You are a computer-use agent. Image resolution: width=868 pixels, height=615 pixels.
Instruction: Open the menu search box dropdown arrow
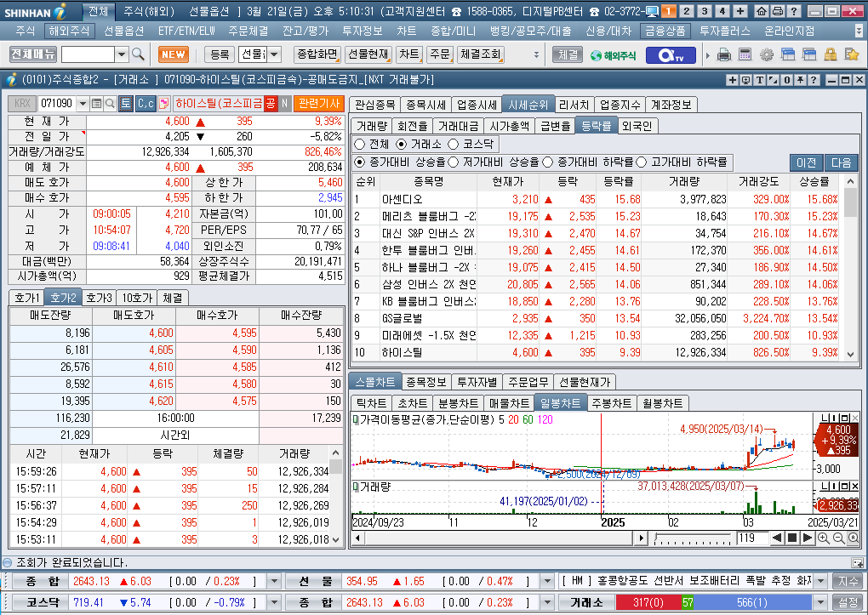tap(122, 54)
